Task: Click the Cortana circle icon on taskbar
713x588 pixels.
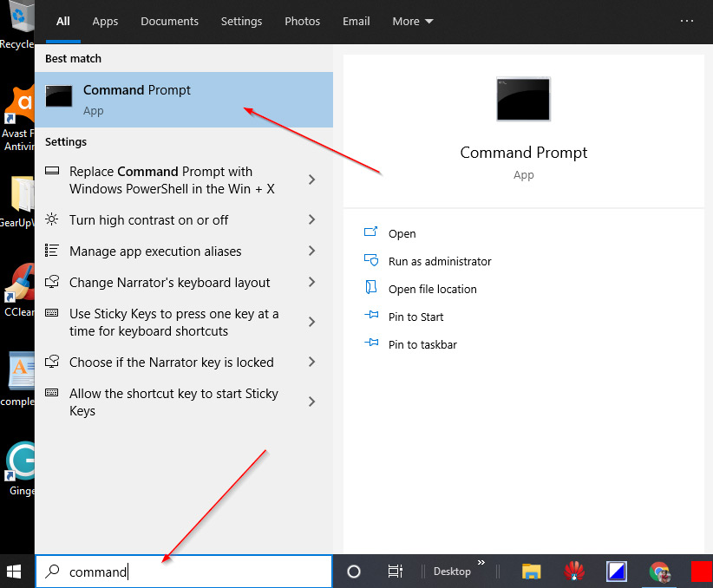Action: [354, 572]
